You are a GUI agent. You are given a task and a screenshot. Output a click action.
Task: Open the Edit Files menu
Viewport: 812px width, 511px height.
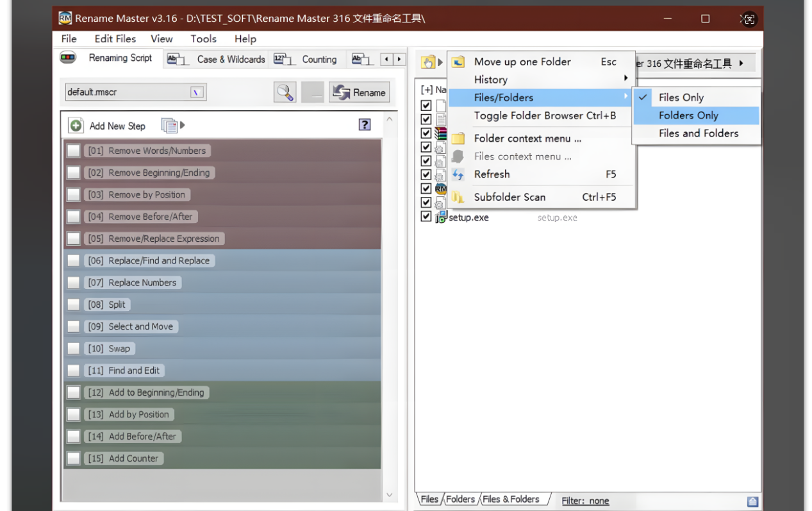pos(115,38)
